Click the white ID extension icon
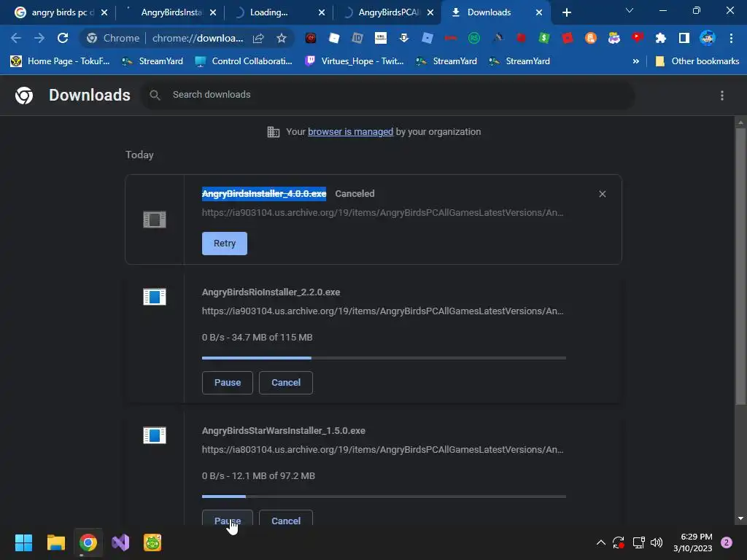This screenshot has height=560, width=747. pos(357,38)
